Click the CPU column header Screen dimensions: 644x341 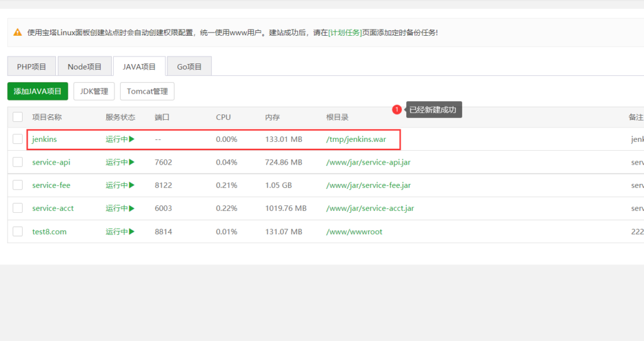pyautogui.click(x=223, y=117)
